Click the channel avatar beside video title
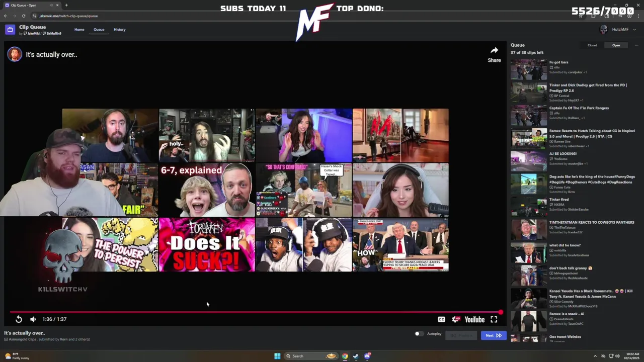The height and width of the screenshot is (362, 644). [15, 54]
